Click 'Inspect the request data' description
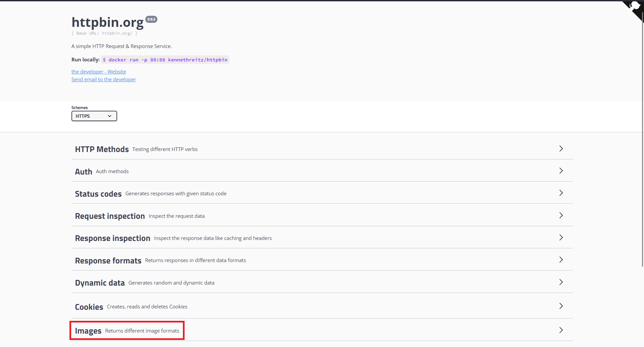644x347 pixels. point(177,216)
